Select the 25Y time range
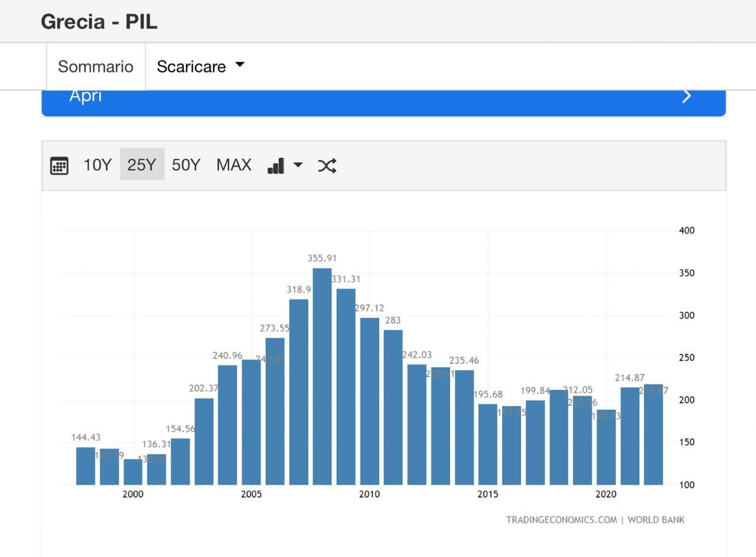Screen dimensions: 756x557 pyautogui.click(x=142, y=165)
